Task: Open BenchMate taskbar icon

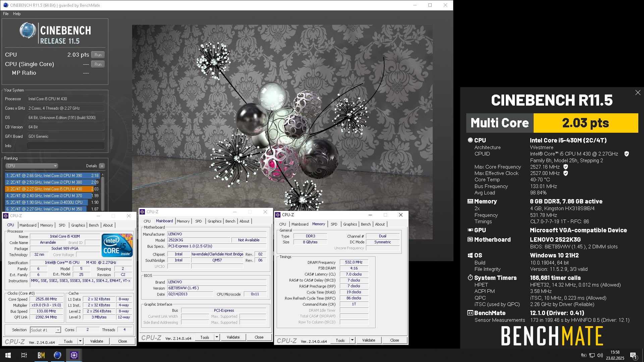Action: click(x=41, y=355)
